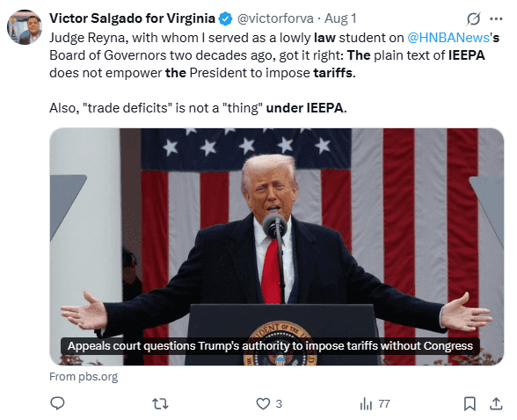Click the like count number 3
Image resolution: width=517 pixels, height=420 pixels.
coord(279,404)
